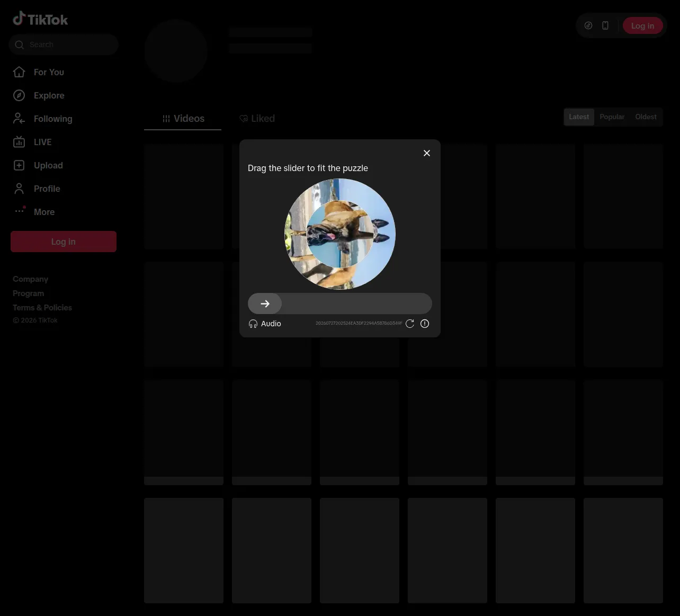Refresh the captcha puzzle image
The height and width of the screenshot is (616, 680).
coord(410,324)
